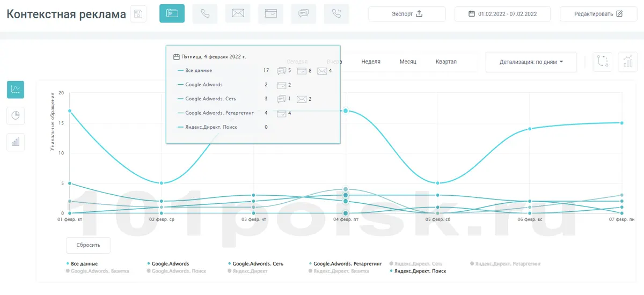Switch to pie chart view in sidebar
The width and height of the screenshot is (644, 295).
pos(16,115)
